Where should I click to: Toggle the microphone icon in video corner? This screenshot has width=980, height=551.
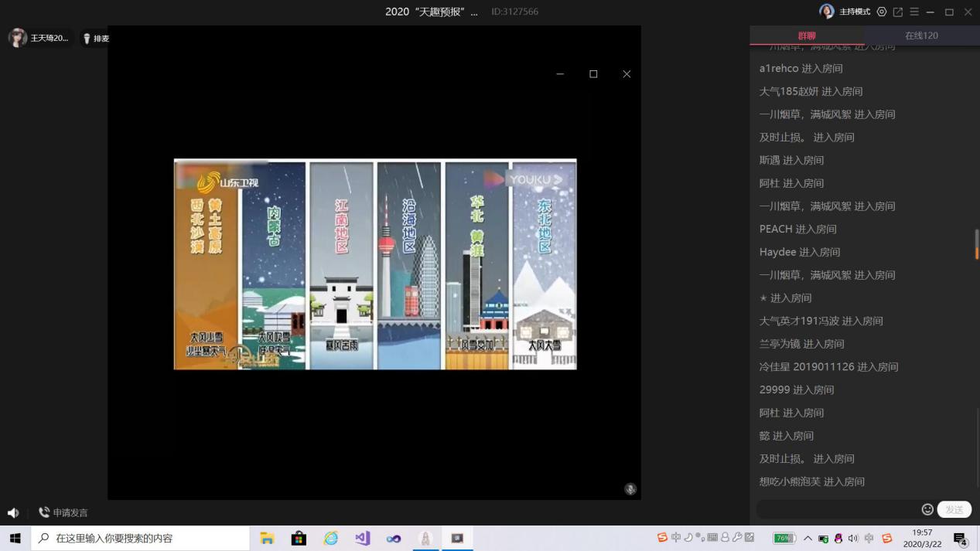630,489
